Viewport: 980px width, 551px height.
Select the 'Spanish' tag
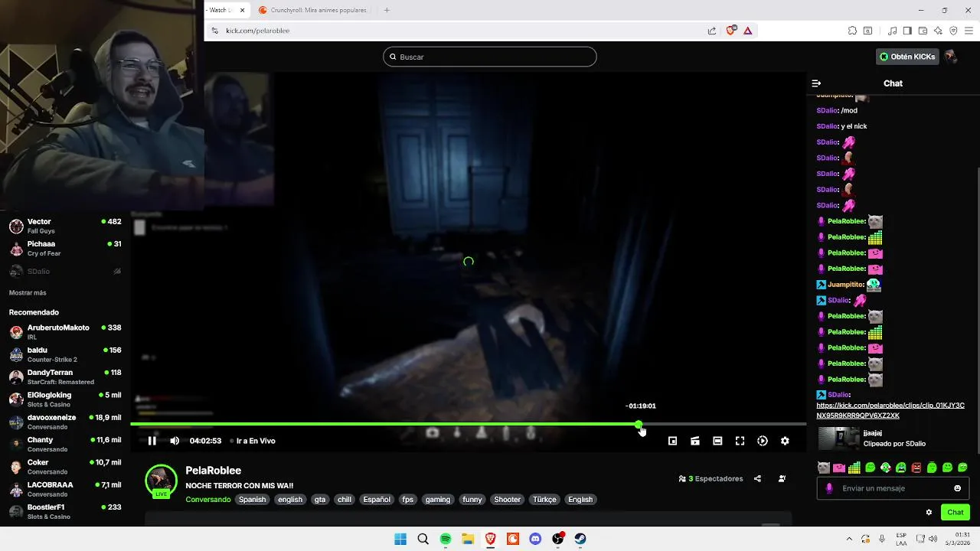coord(252,500)
